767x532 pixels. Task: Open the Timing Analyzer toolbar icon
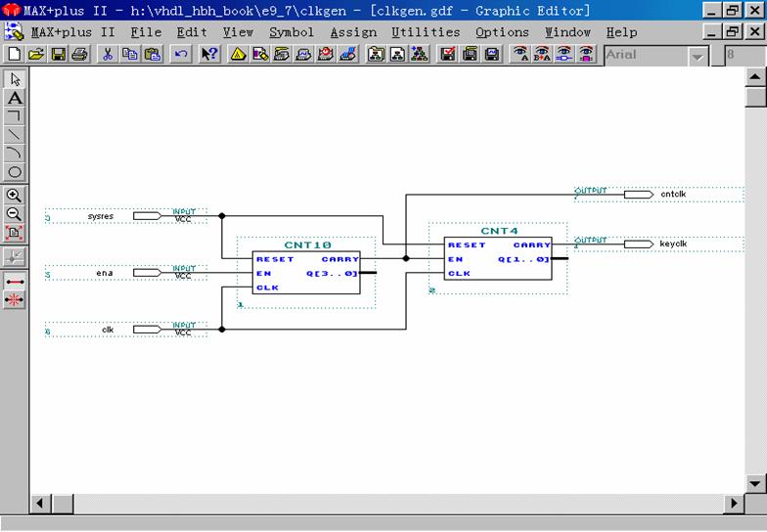click(x=325, y=54)
